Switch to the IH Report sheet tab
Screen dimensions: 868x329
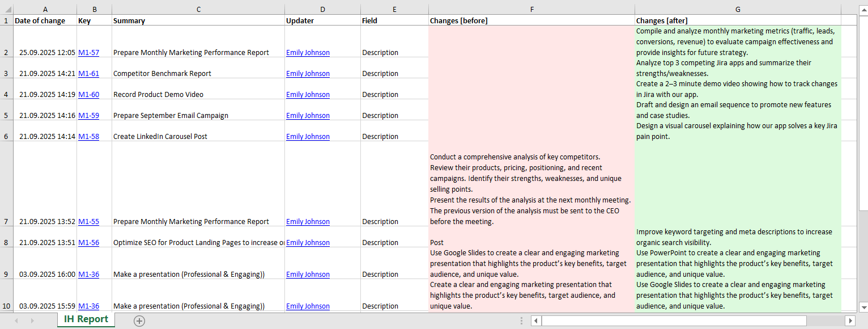[86, 319]
